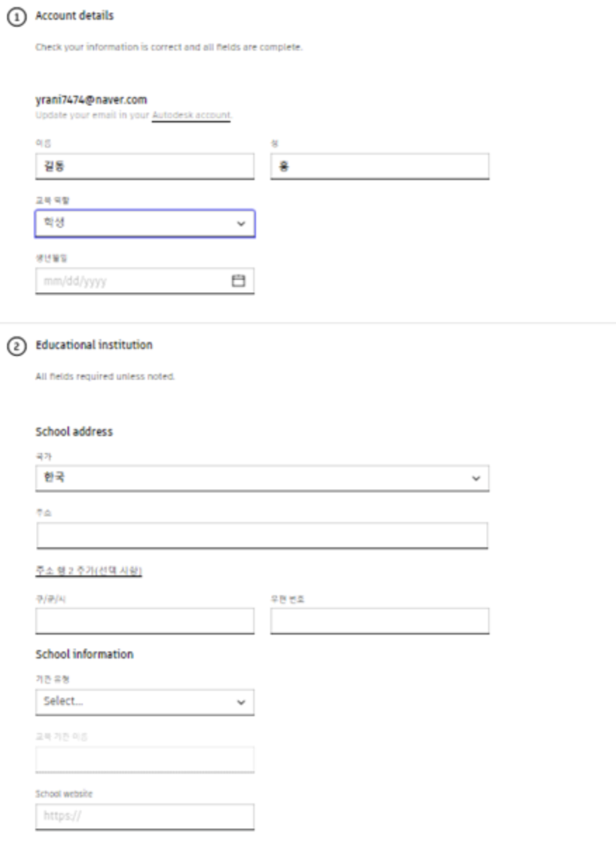Image resolution: width=616 pixels, height=854 pixels.
Task: Focus the first name field containing 길동
Action: (145, 167)
